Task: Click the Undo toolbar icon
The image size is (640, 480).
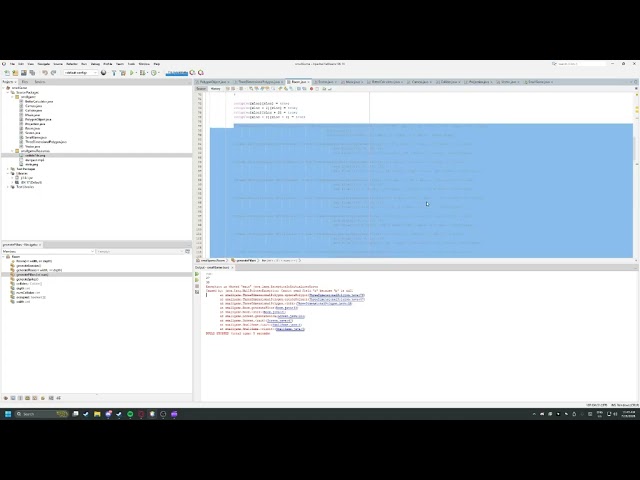Action: 45,73
